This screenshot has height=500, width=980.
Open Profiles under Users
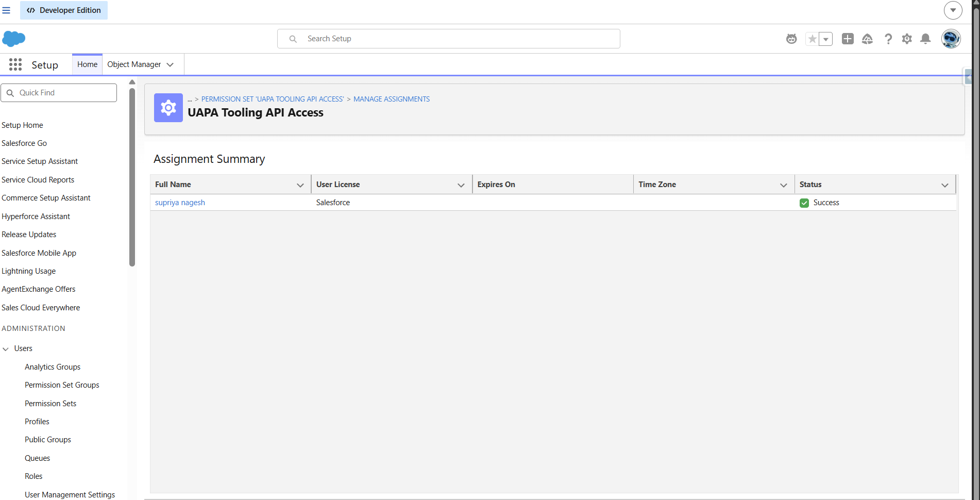[37, 422]
